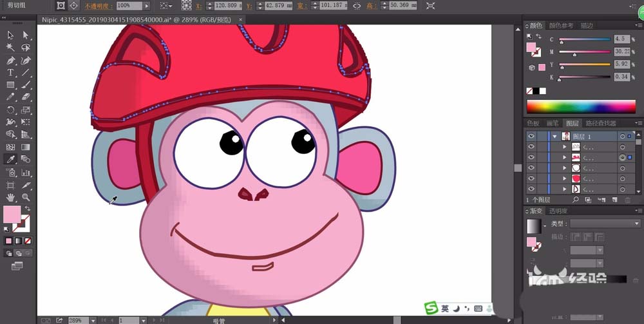Select the Gradient tool in toolbox
The height and width of the screenshot is (324, 644).
tap(26, 147)
